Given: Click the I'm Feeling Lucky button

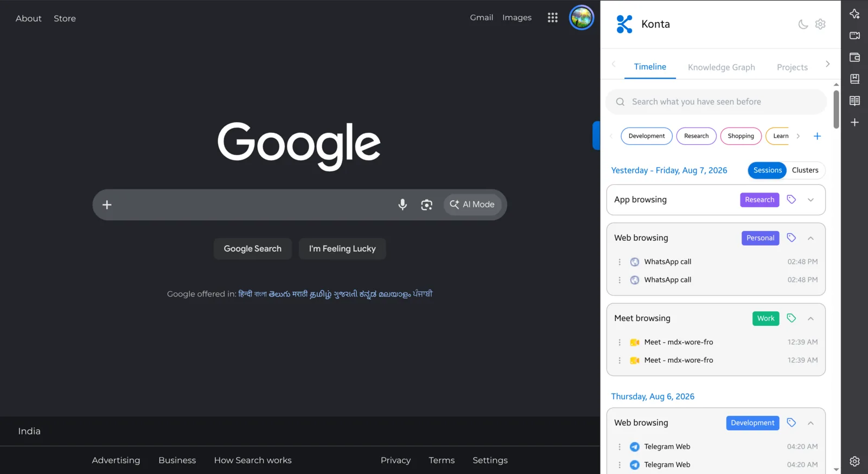Looking at the screenshot, I should pyautogui.click(x=342, y=248).
